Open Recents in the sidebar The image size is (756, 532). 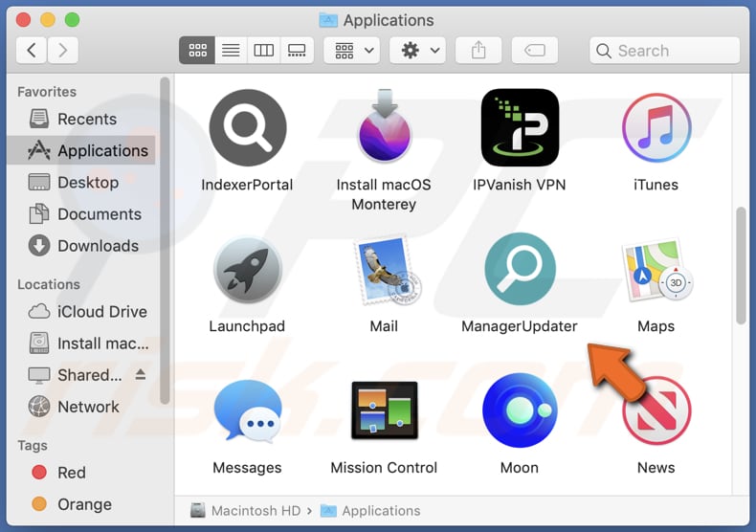tap(81, 119)
